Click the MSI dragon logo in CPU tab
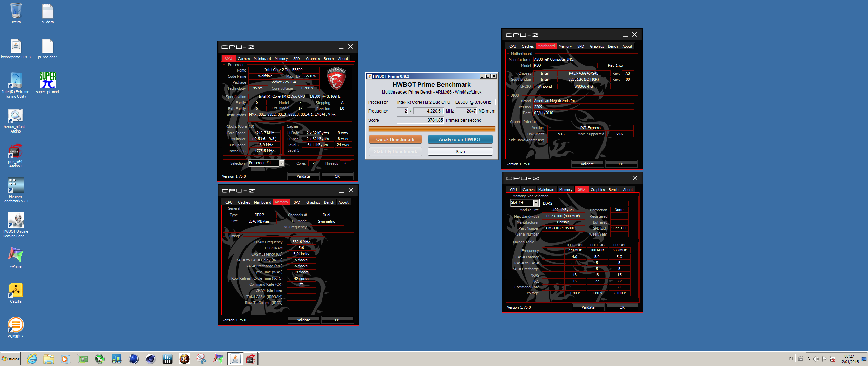The height and width of the screenshot is (366, 868). (x=336, y=79)
